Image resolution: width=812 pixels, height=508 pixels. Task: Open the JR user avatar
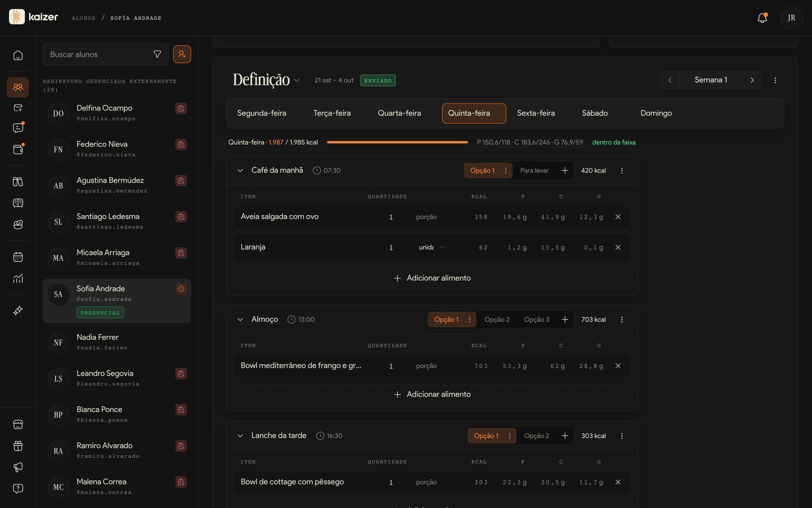(x=791, y=18)
